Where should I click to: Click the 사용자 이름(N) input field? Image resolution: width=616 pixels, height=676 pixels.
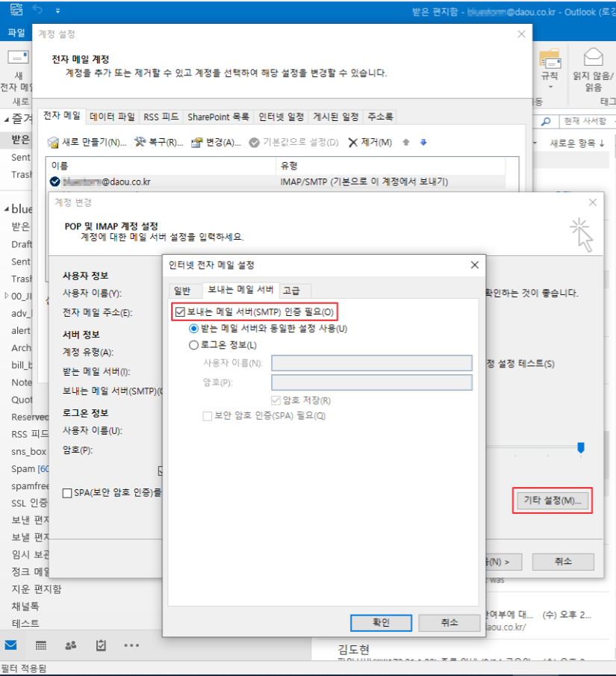pyautogui.click(x=372, y=363)
